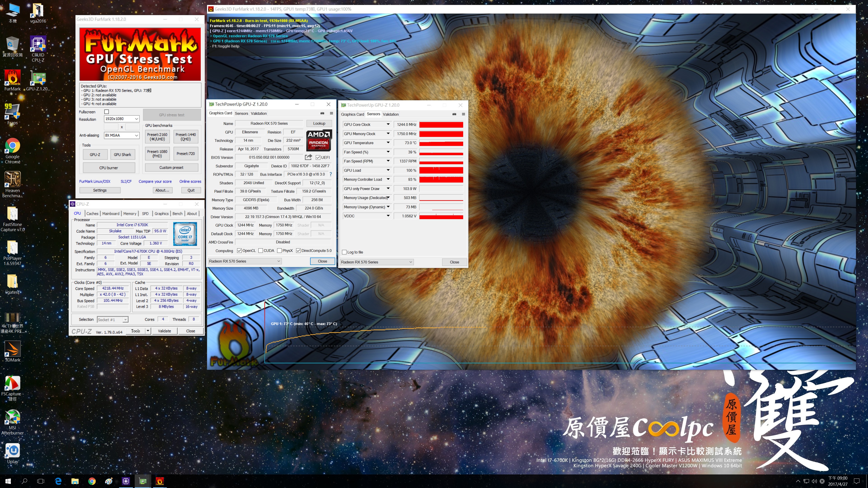Switch to the CPU-Z Mainboard tab
Viewport: 868px width, 488px height.
[x=111, y=213]
